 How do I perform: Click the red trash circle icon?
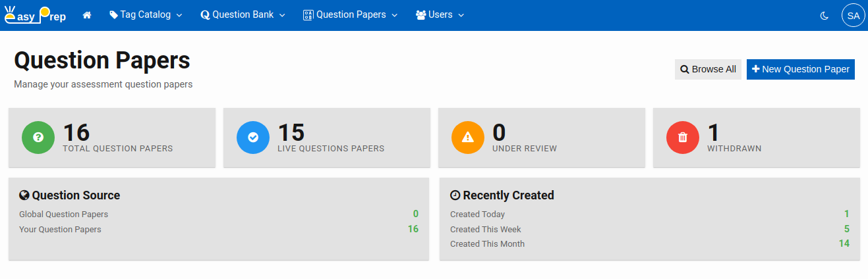[683, 138]
